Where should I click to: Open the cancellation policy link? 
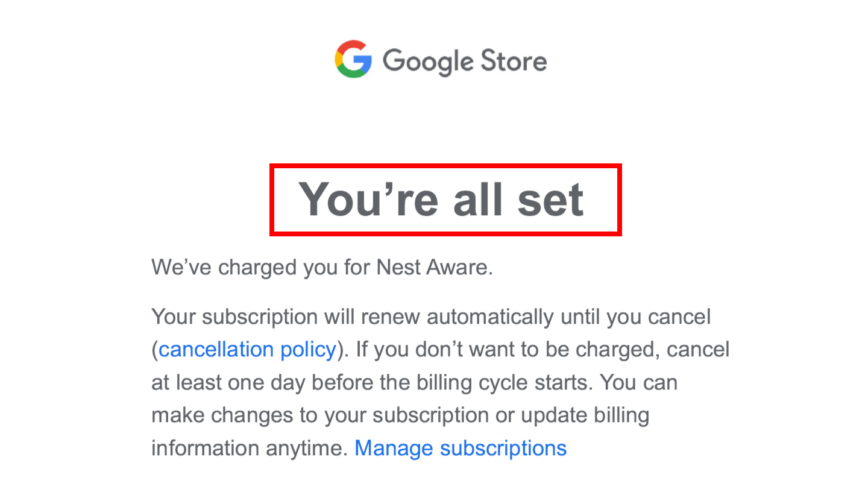[247, 350]
